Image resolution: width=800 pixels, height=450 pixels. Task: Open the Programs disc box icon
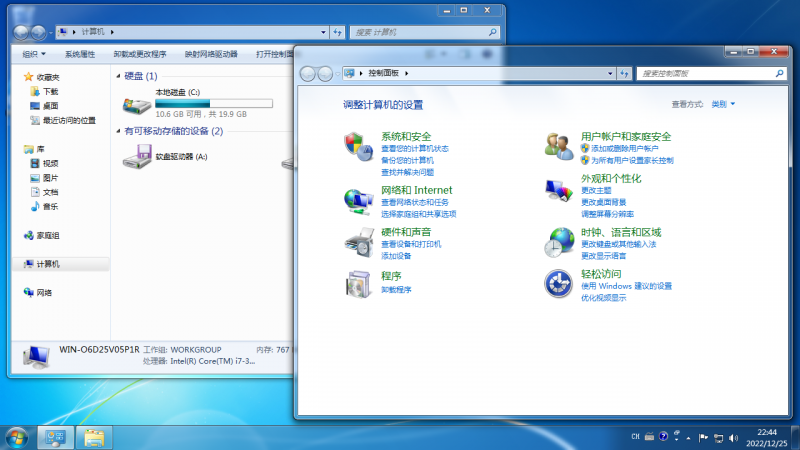tap(358, 284)
